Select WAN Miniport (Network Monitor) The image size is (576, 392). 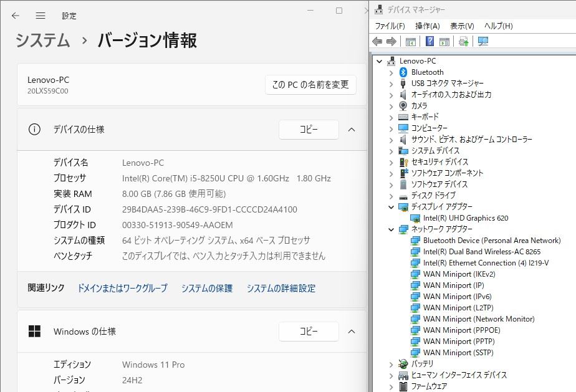479,319
